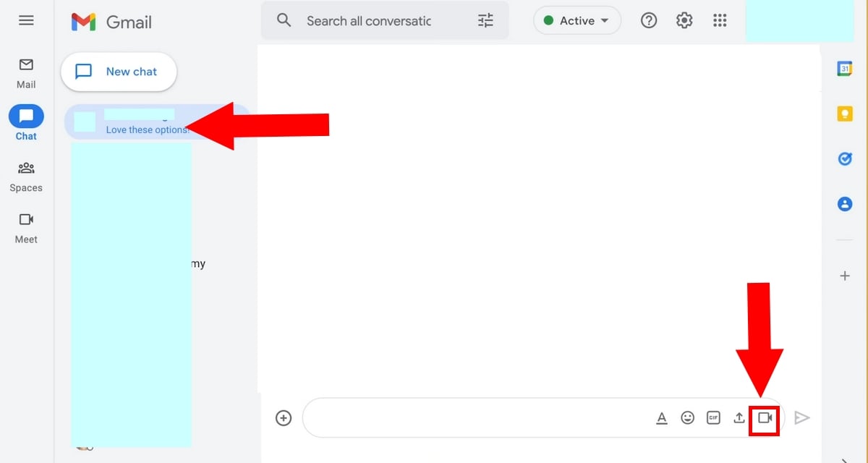Open Google Tasks side panel
This screenshot has width=868, height=463.
844,159
